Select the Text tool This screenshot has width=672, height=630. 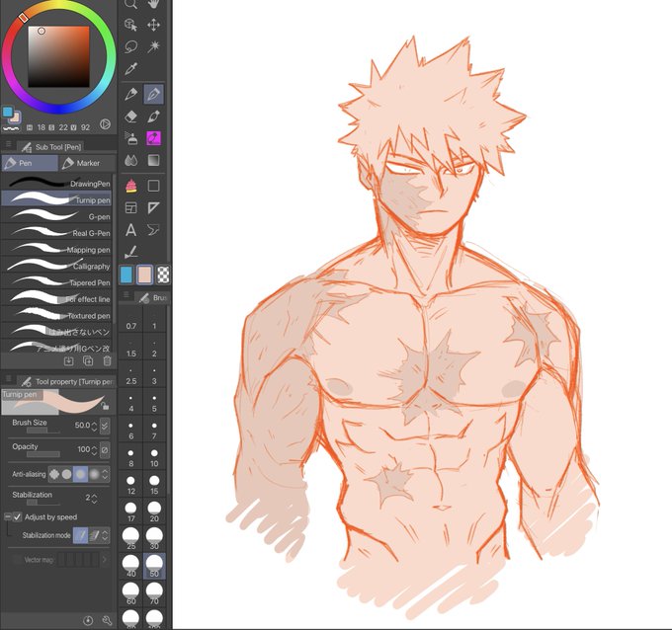point(130,230)
